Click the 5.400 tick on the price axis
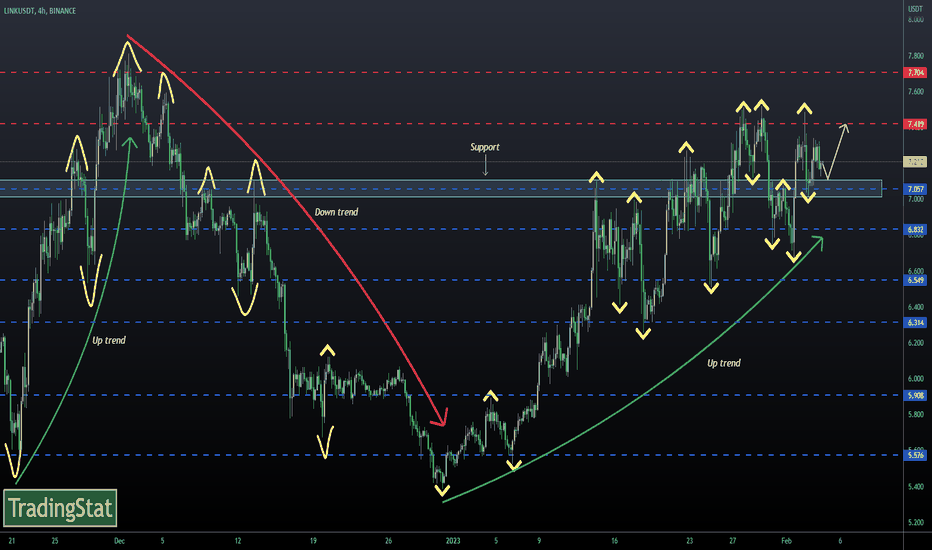The image size is (932, 550). [915, 486]
